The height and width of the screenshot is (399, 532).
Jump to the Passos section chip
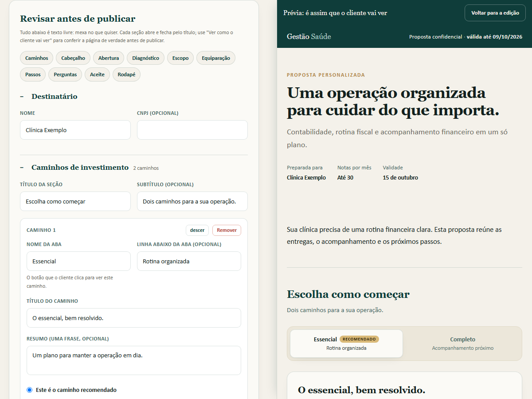click(x=33, y=74)
